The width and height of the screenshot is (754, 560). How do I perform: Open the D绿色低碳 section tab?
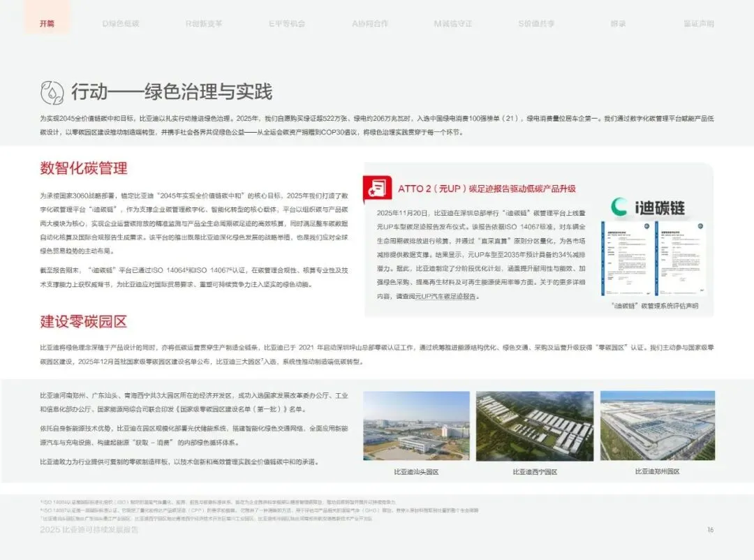[121, 24]
